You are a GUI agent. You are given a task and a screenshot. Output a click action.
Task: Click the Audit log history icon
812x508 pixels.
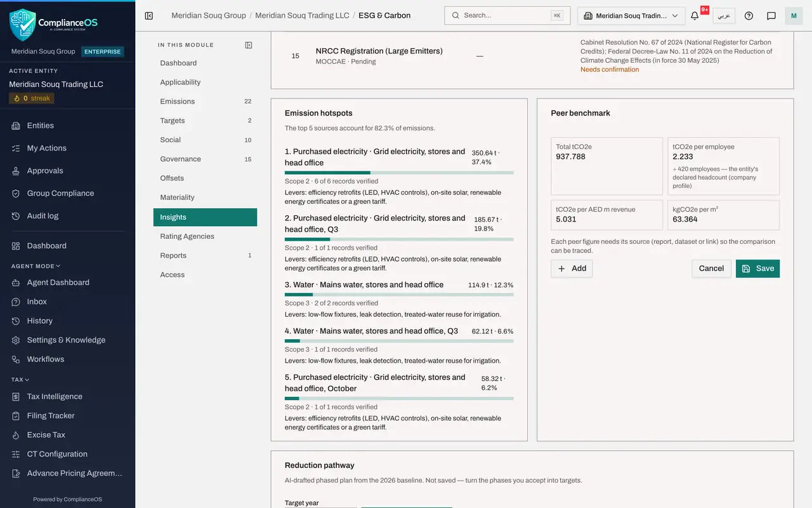click(16, 216)
